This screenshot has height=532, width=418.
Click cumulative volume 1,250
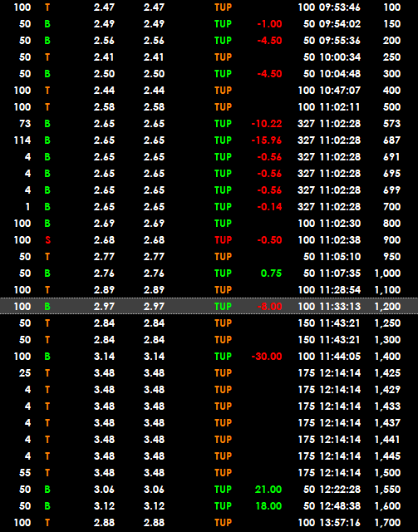click(x=387, y=323)
